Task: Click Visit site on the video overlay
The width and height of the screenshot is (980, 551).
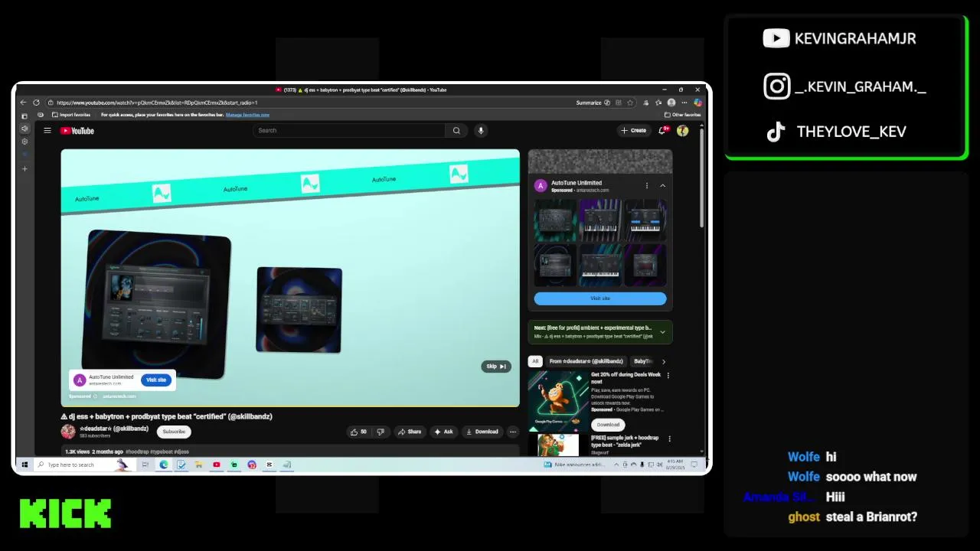Action: [156, 380]
